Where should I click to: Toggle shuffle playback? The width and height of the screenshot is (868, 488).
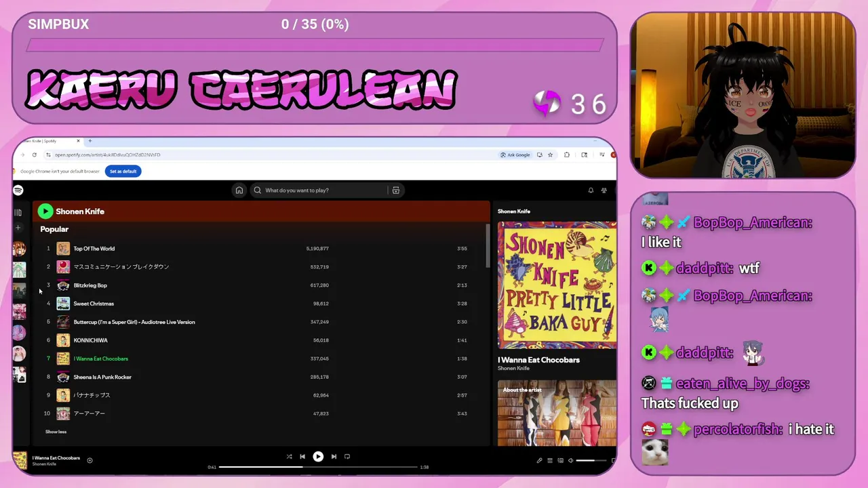(x=289, y=457)
